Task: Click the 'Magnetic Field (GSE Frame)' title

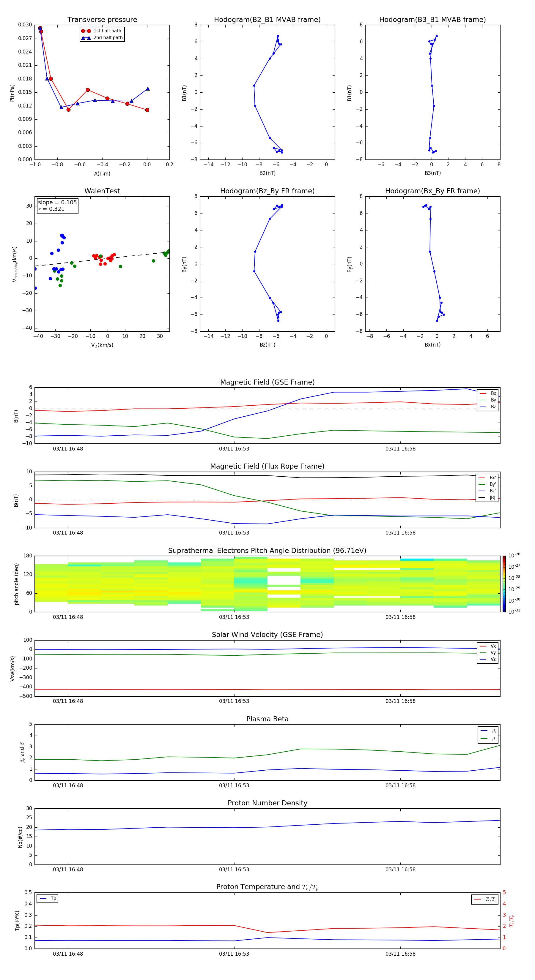Action: point(267,382)
